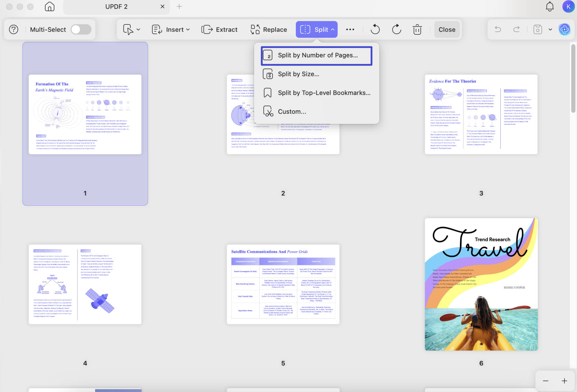Click the Insert page icon
Viewport: 577px width, 392px height.
[x=157, y=30]
